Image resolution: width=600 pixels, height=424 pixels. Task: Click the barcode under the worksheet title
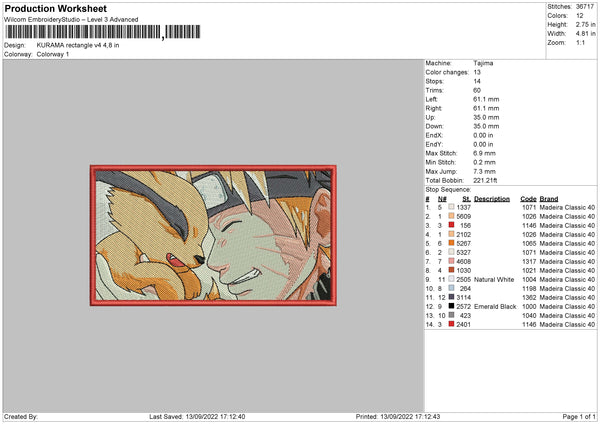[x=103, y=32]
